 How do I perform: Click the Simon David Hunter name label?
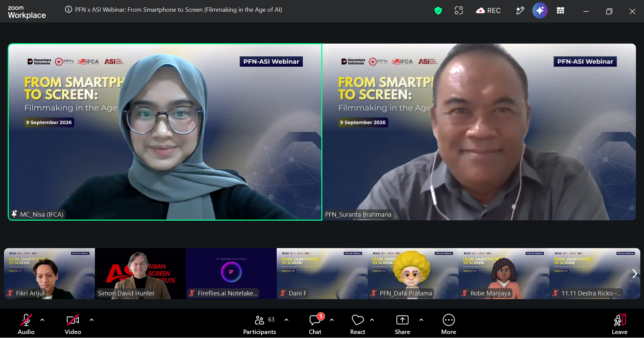(126, 293)
